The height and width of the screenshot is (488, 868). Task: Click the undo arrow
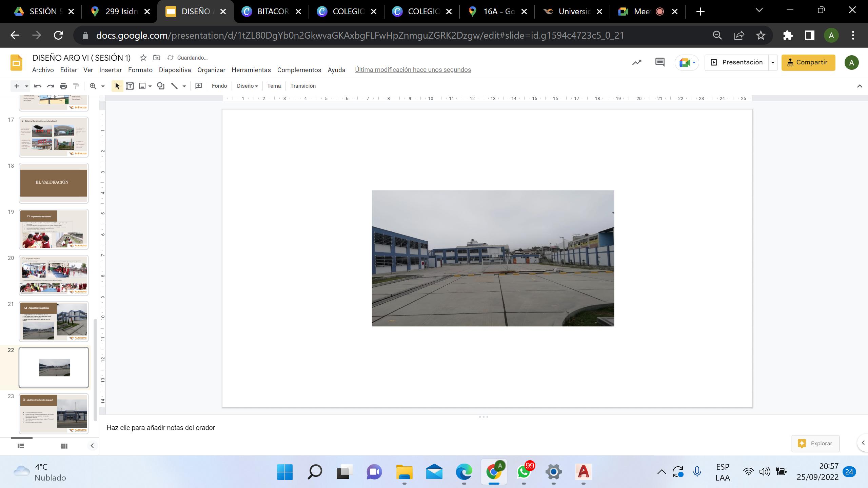click(38, 86)
